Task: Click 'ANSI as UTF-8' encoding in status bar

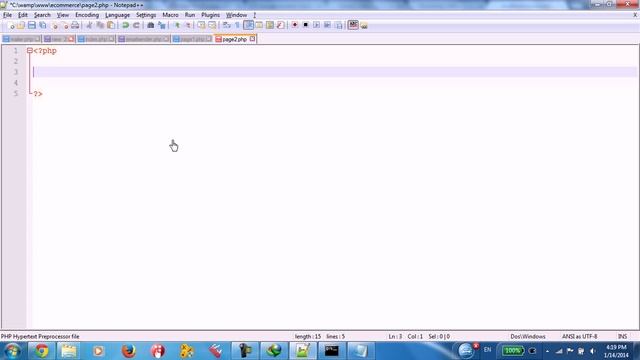Action: (x=580, y=337)
